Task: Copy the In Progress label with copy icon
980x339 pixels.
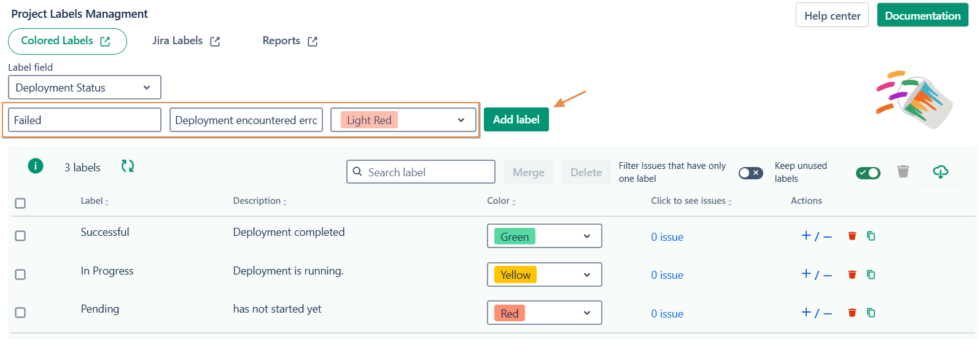Action: click(x=871, y=275)
